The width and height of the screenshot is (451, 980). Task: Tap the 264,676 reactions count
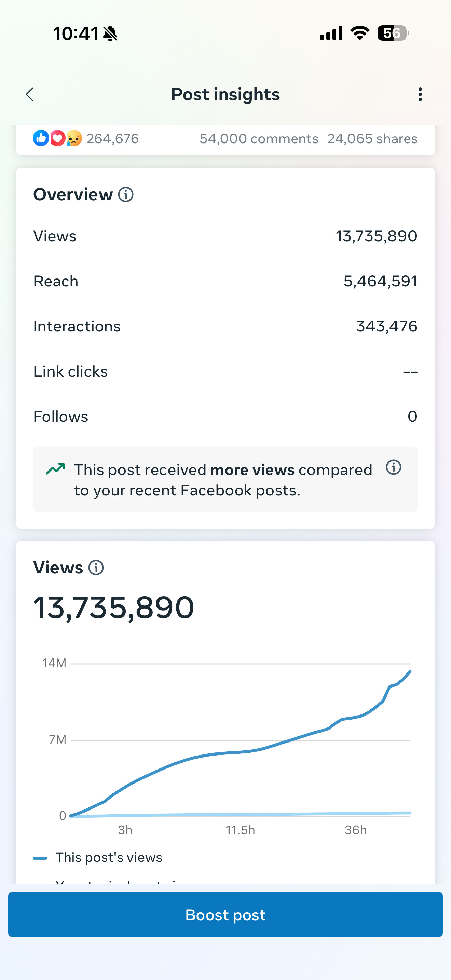pyautogui.click(x=112, y=139)
